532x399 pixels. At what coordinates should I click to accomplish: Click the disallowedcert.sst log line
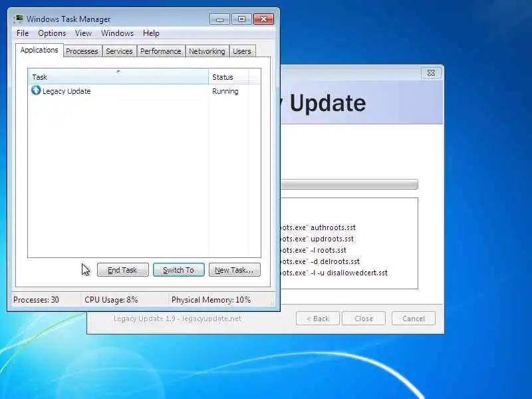pyautogui.click(x=334, y=273)
